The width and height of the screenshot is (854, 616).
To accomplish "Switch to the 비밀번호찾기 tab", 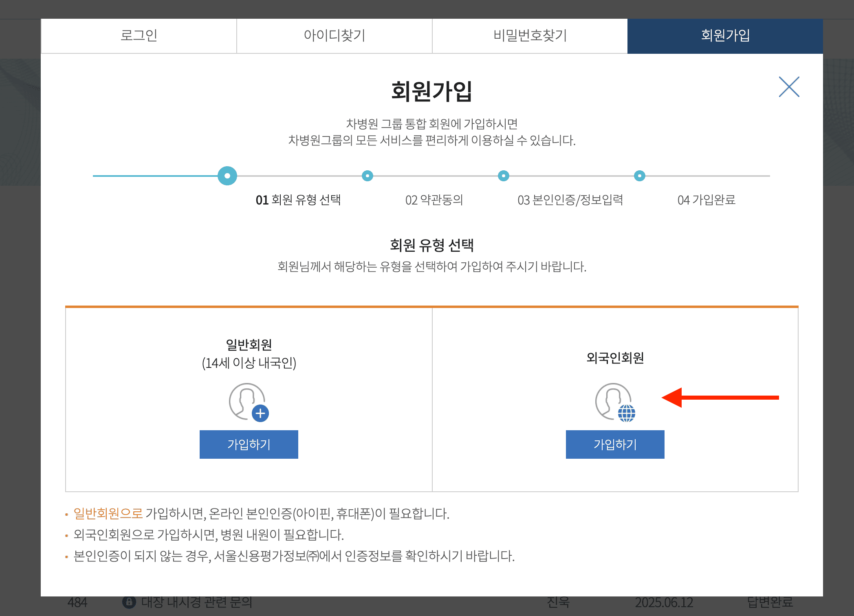I will [x=530, y=36].
